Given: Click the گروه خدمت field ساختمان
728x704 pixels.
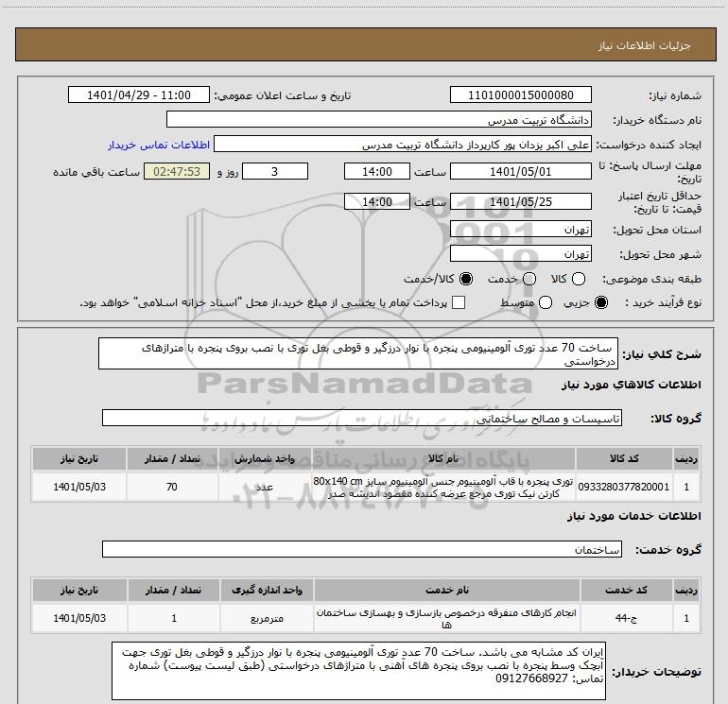Looking at the screenshot, I should [362, 549].
